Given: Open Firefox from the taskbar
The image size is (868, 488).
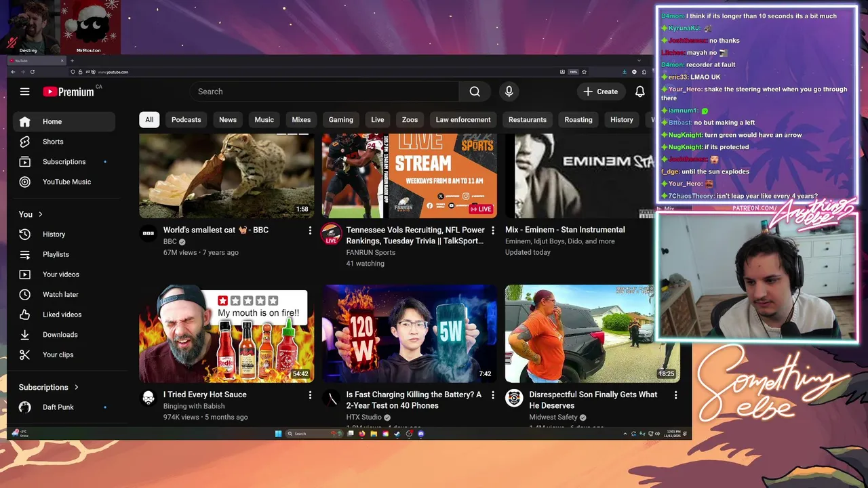Looking at the screenshot, I should click(x=362, y=434).
